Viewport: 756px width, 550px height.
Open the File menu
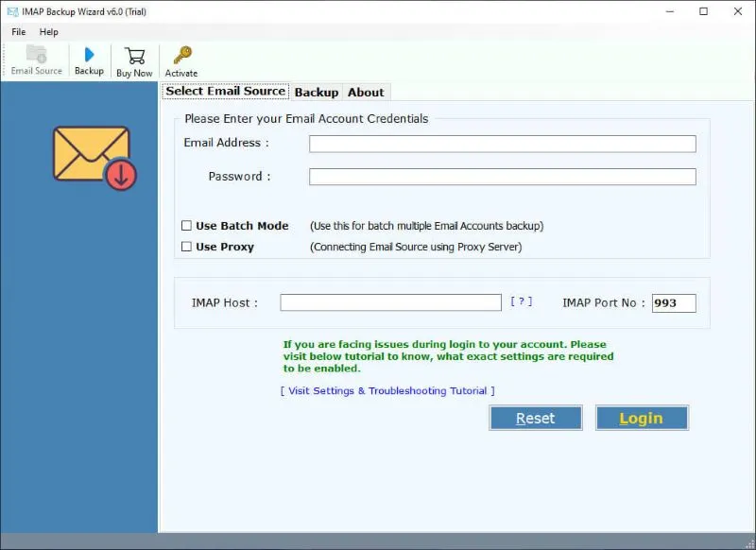[x=17, y=31]
